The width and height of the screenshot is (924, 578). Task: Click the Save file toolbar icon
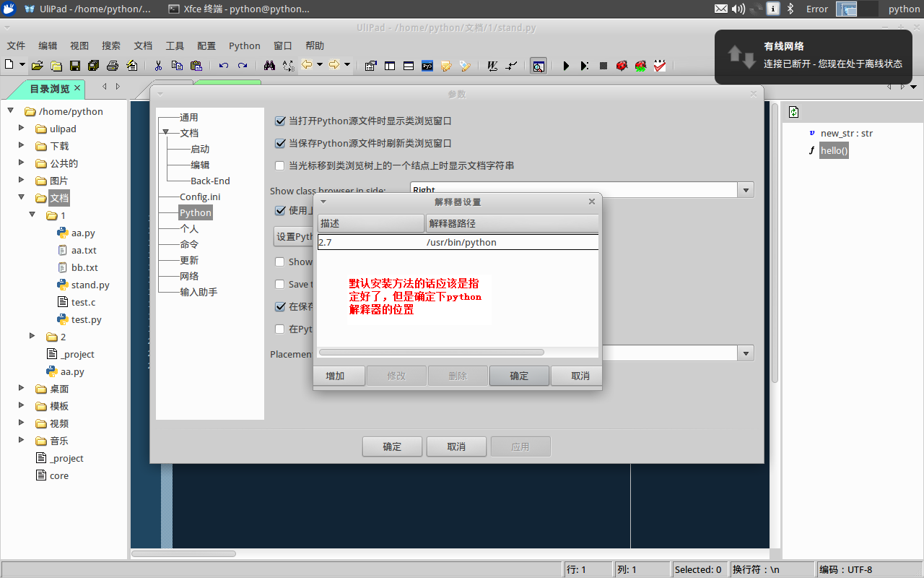75,66
